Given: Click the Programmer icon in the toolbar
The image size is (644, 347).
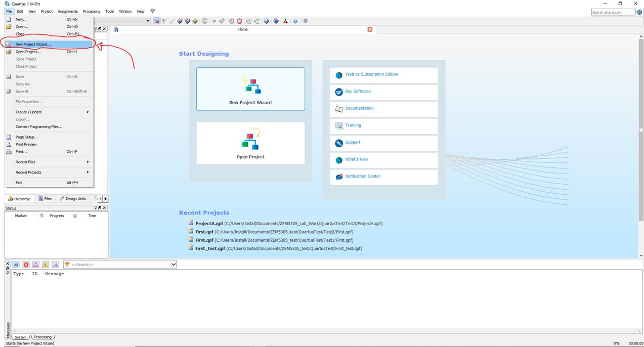Looking at the screenshot, I should click(x=276, y=21).
